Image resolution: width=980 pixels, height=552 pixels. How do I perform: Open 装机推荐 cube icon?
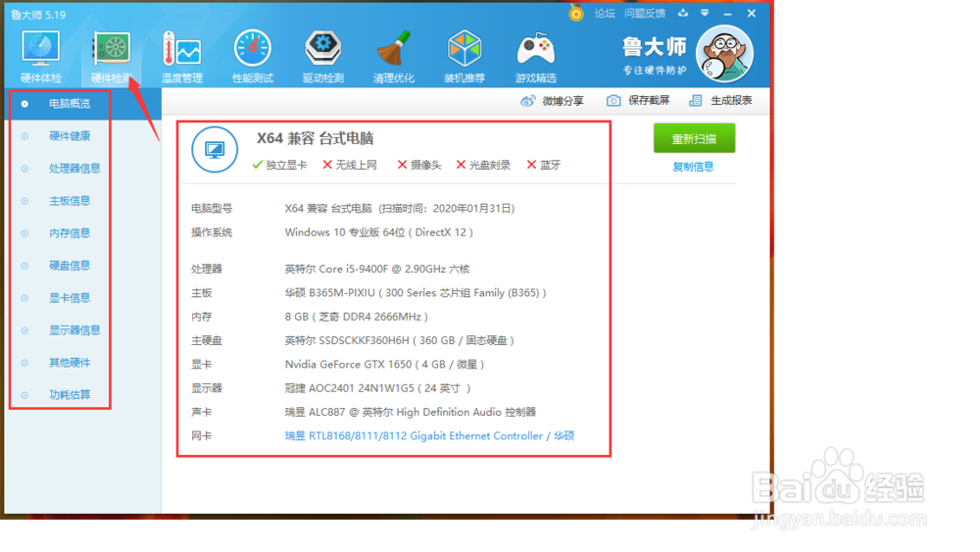click(465, 48)
